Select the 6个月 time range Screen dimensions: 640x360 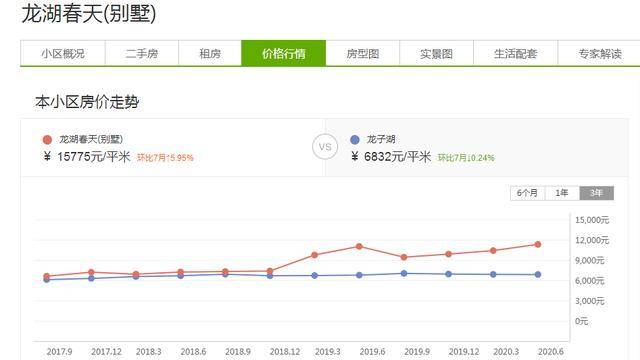tap(527, 193)
